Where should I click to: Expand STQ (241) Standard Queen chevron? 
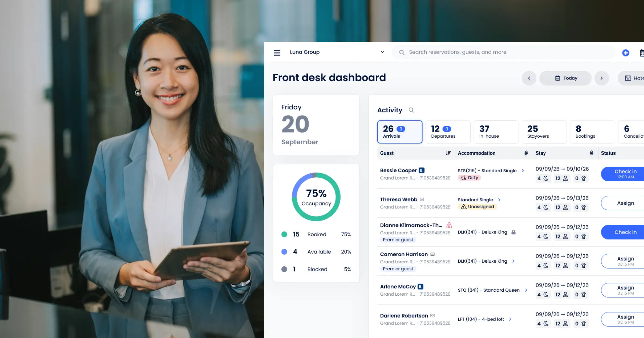click(x=526, y=290)
